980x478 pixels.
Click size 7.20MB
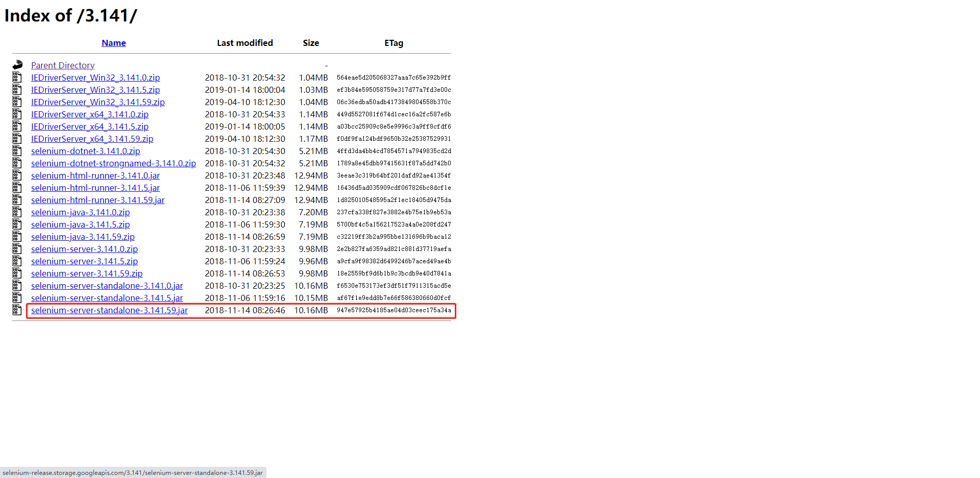pyautogui.click(x=313, y=212)
